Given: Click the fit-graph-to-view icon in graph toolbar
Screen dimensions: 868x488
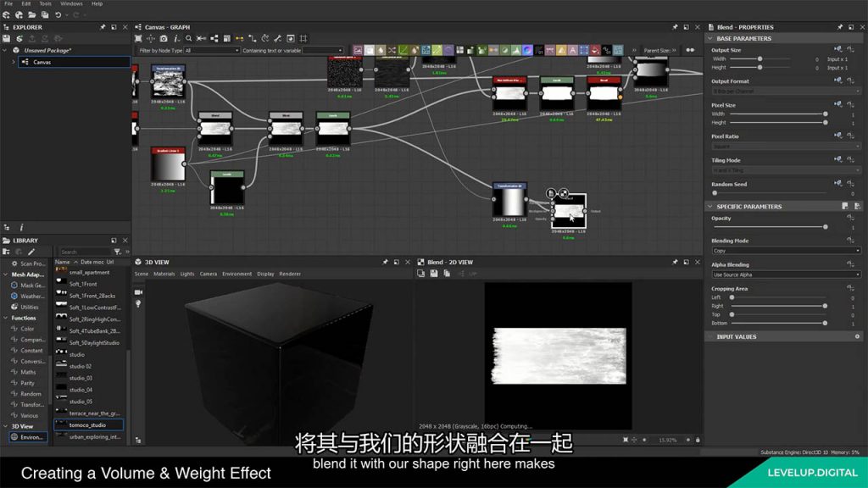Looking at the screenshot, I should tap(138, 39).
